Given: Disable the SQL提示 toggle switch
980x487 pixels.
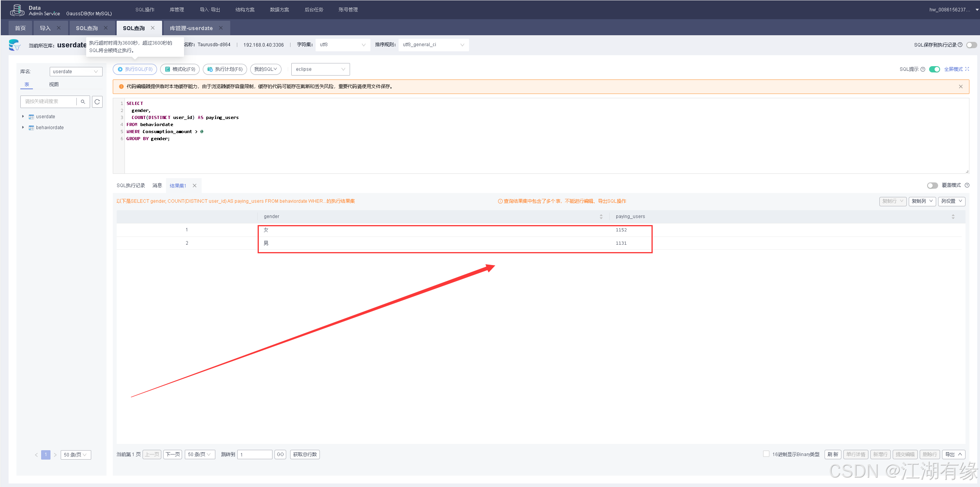Looking at the screenshot, I should coord(934,69).
